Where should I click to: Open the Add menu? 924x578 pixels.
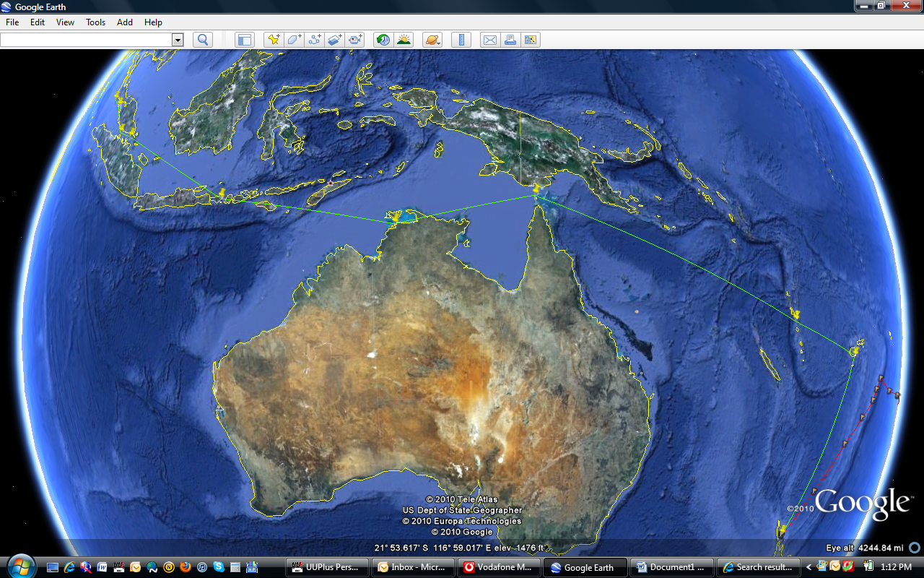(125, 22)
